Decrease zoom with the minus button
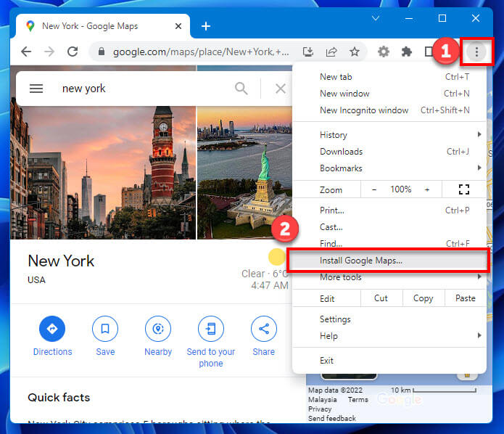This screenshot has height=434, width=504. (374, 189)
